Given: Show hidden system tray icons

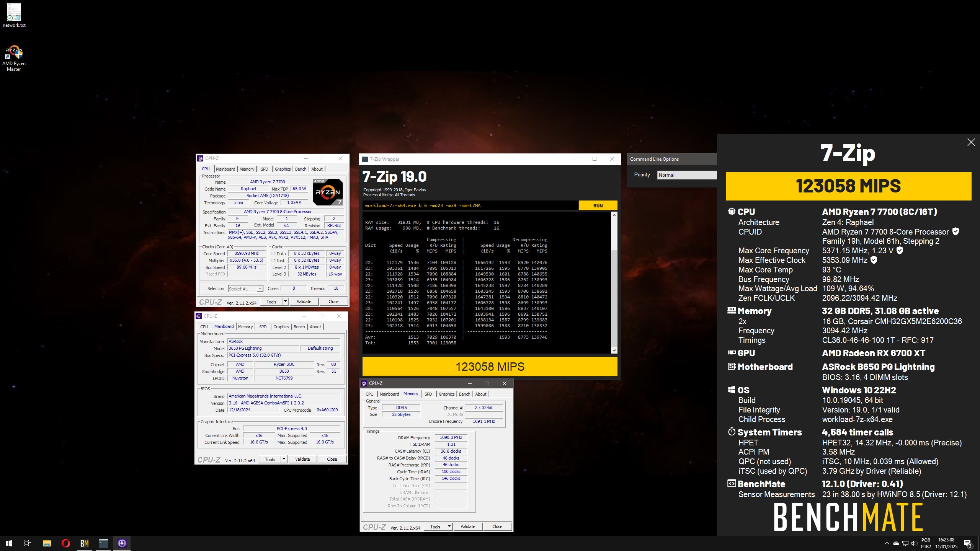Looking at the screenshot, I should [x=887, y=543].
